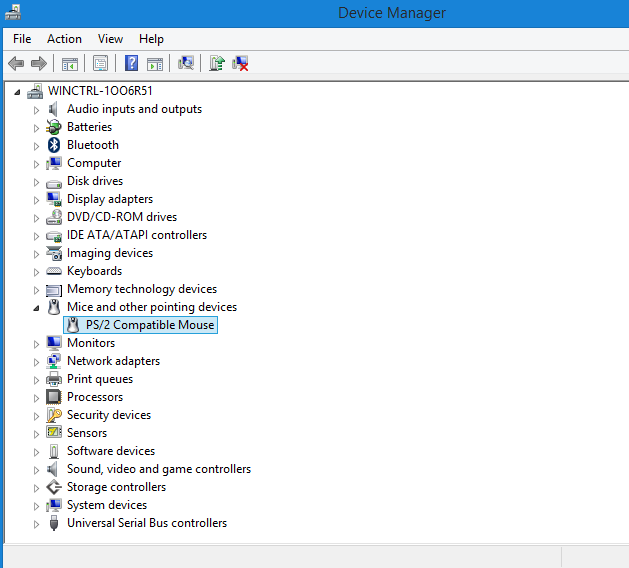Click the Keyboards category icon
The image size is (629, 568).
[x=54, y=271]
